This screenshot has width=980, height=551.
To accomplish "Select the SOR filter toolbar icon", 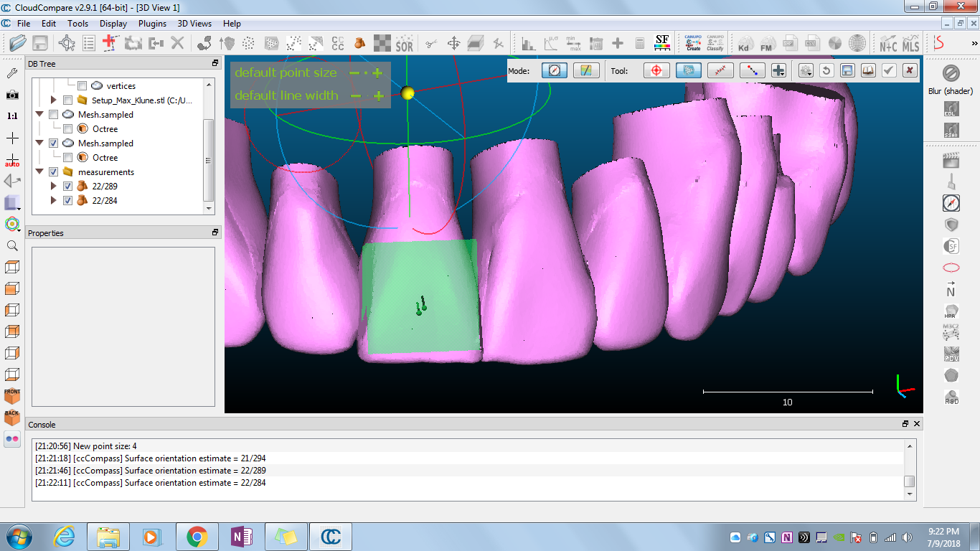I will 404,44.
